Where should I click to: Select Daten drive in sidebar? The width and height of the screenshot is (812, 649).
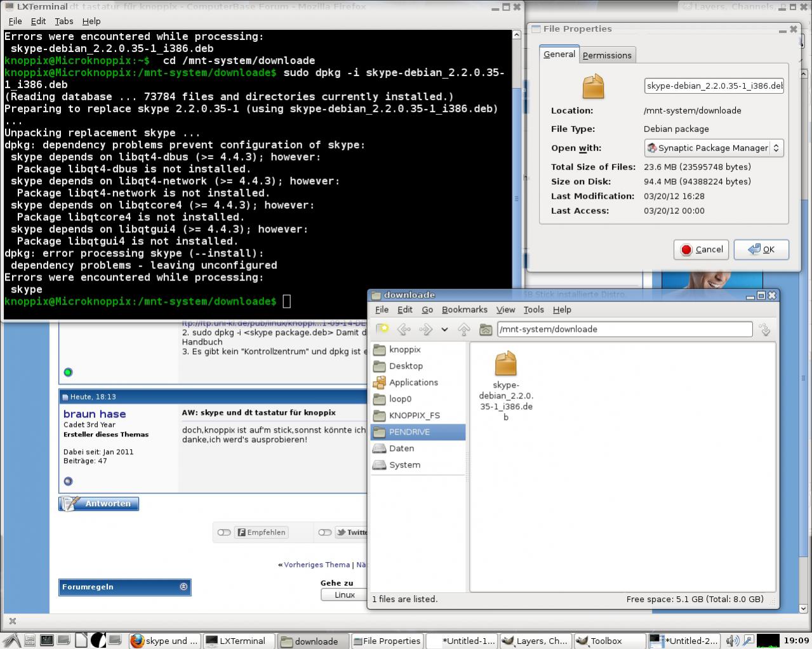tap(418, 449)
